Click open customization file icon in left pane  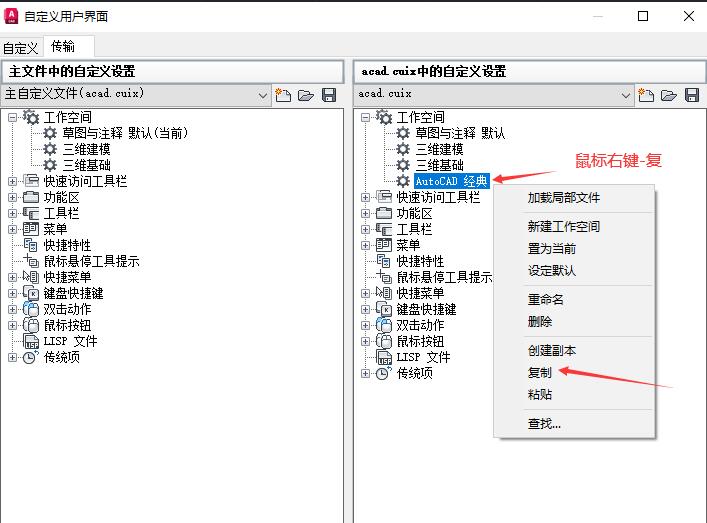(306, 95)
